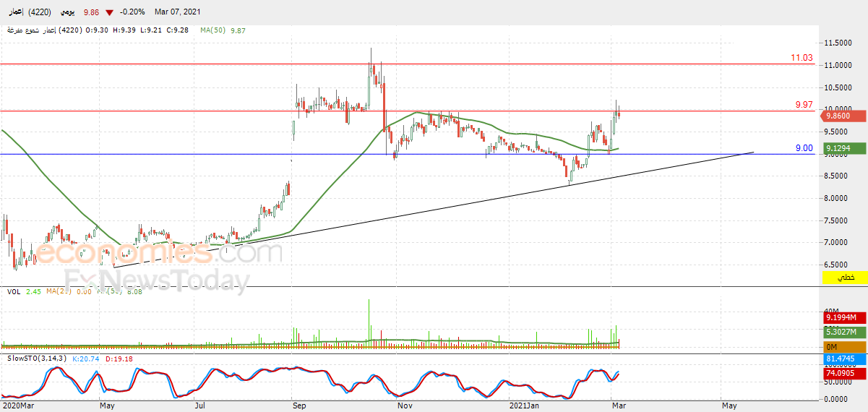The image size is (868, 412).
Task: Click the yellow خطي scale label
Action: 845,278
